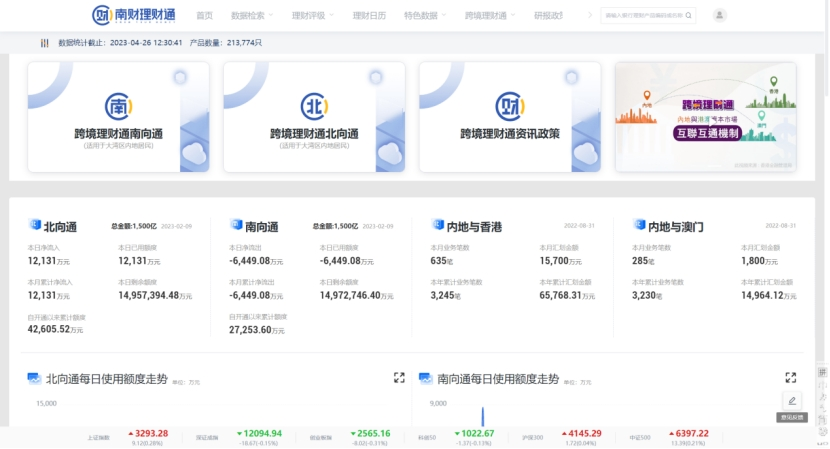Click the icon beside 内地与香港 heading

coord(438,225)
